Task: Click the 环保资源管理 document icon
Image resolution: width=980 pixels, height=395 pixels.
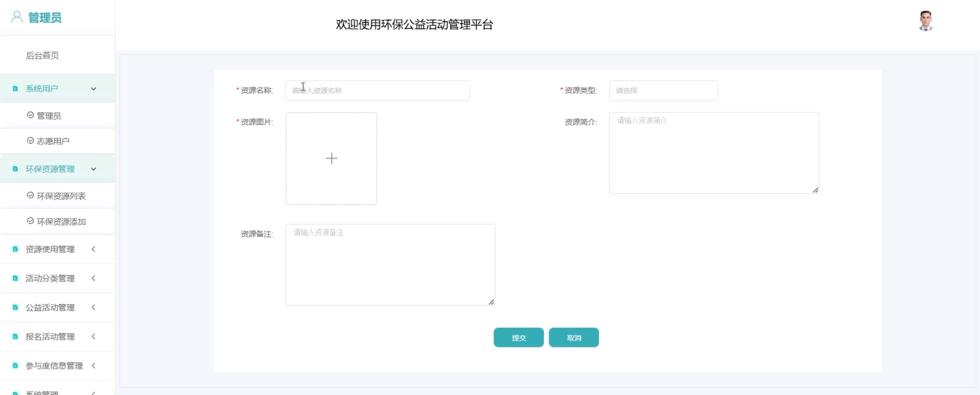Action: pos(15,169)
